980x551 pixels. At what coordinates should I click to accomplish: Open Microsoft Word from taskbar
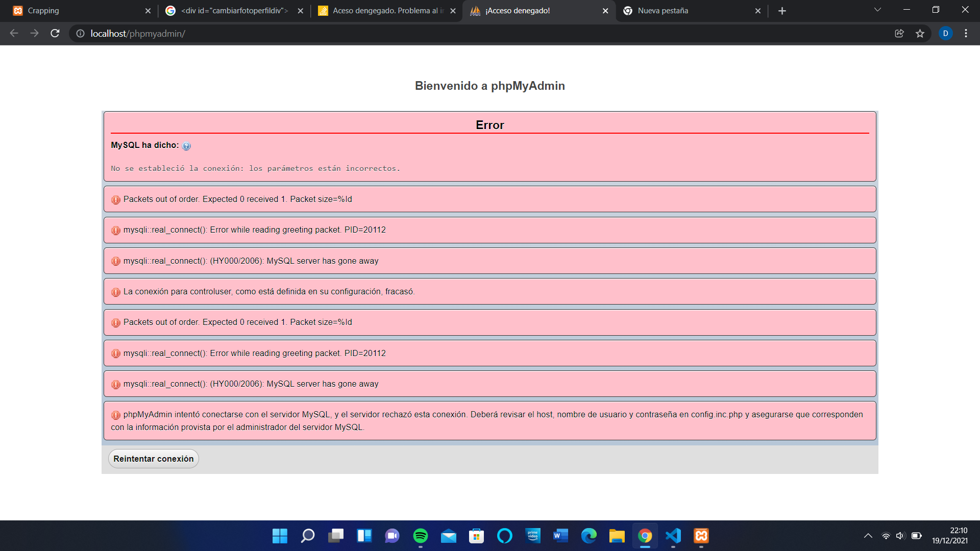pyautogui.click(x=560, y=536)
